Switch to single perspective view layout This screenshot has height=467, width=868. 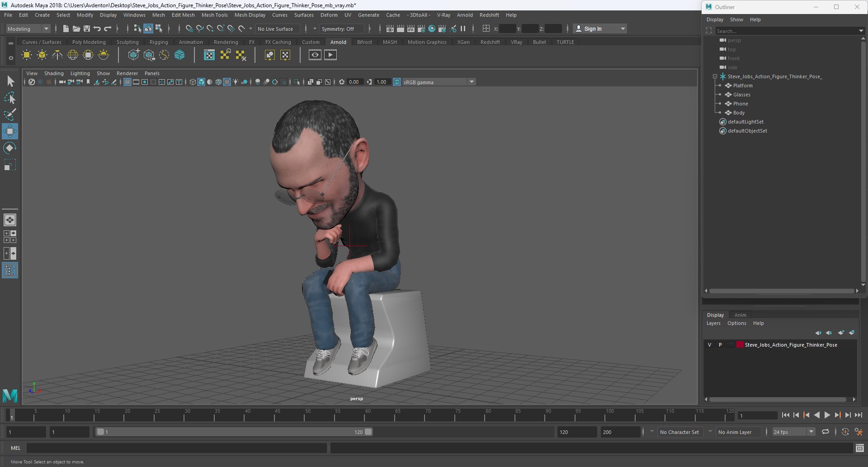tap(10, 220)
